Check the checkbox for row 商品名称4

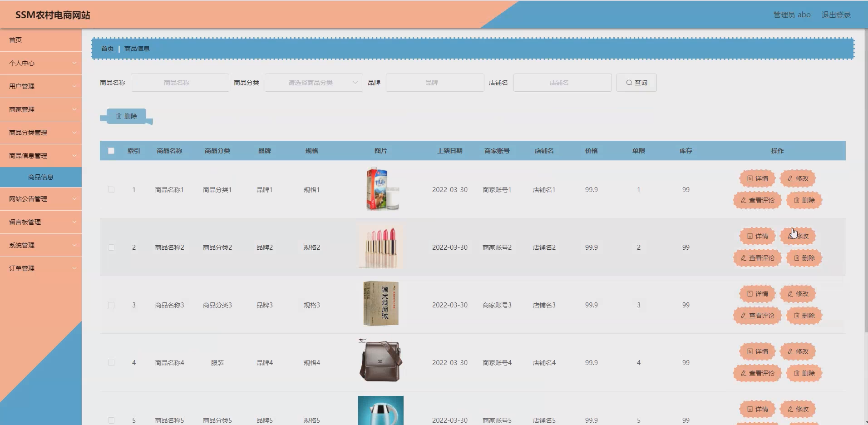coord(111,363)
